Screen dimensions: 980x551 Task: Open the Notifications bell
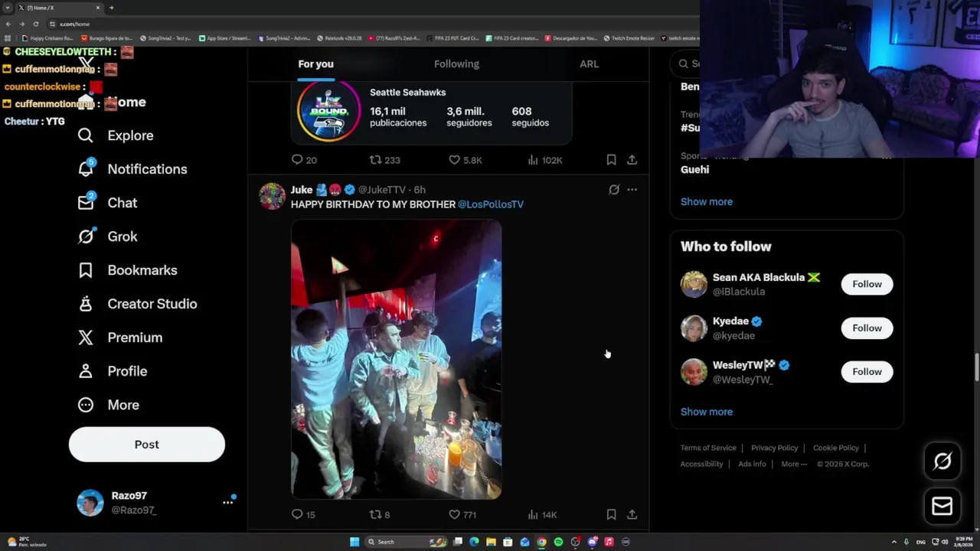pyautogui.click(x=132, y=169)
